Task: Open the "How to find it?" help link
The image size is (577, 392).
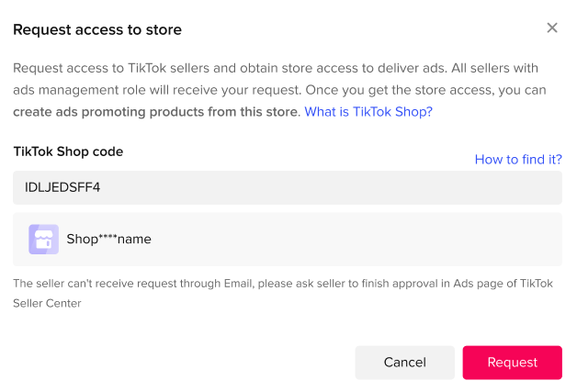Action: (x=518, y=159)
